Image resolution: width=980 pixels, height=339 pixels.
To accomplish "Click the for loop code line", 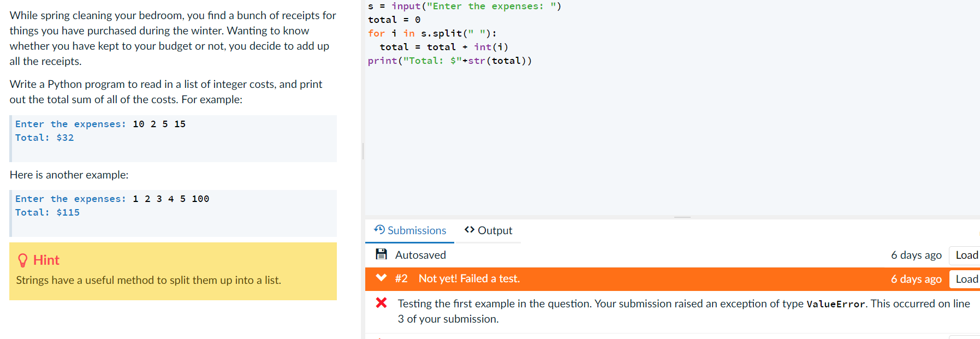I will (x=432, y=33).
